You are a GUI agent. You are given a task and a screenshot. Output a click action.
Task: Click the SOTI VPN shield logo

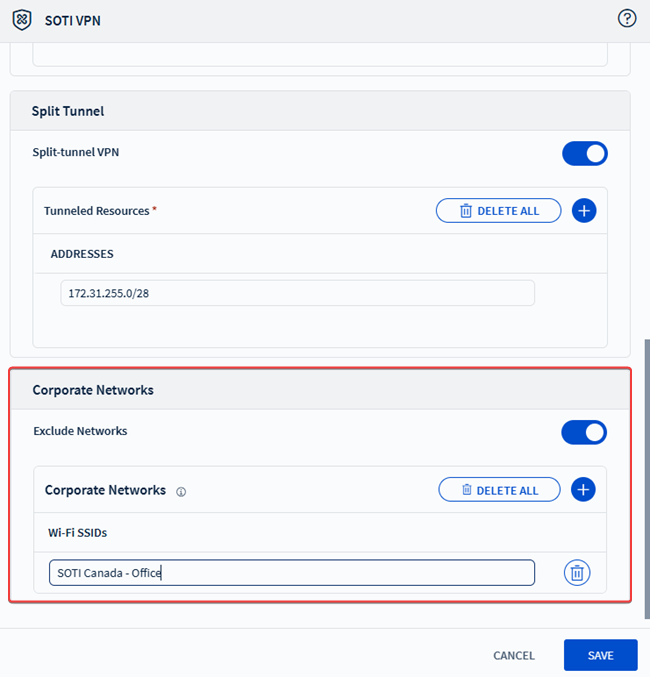[x=22, y=19]
